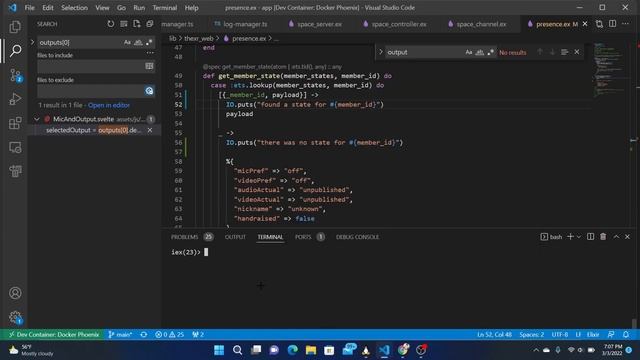This screenshot has width=640, height=360.
Task: Click the errors and warnings status item
Action: (x=169, y=334)
